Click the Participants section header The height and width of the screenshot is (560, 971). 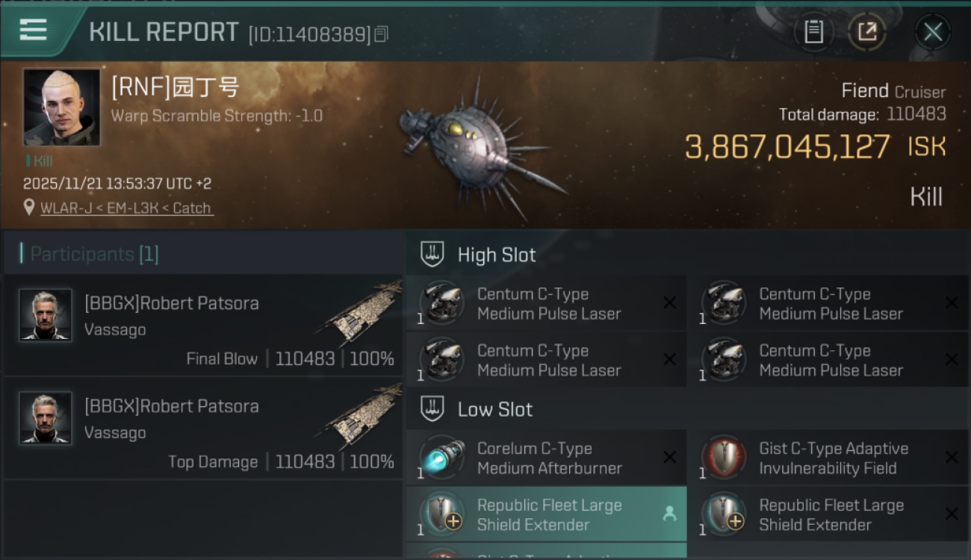pos(94,254)
